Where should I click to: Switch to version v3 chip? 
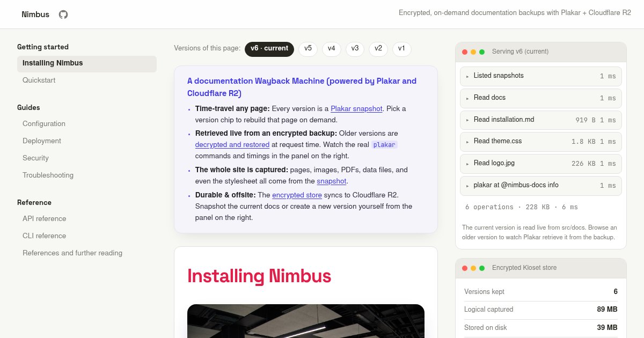tap(355, 49)
